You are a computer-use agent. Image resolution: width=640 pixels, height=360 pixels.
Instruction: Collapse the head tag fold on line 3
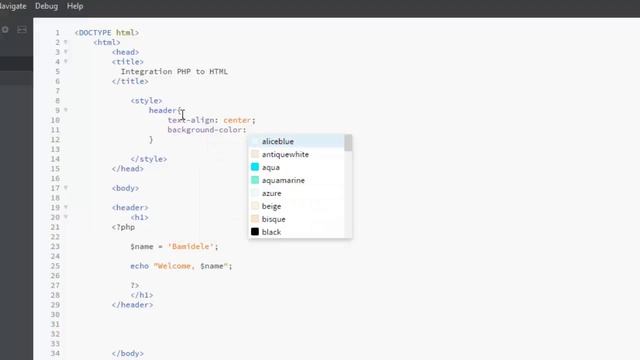click(66, 52)
